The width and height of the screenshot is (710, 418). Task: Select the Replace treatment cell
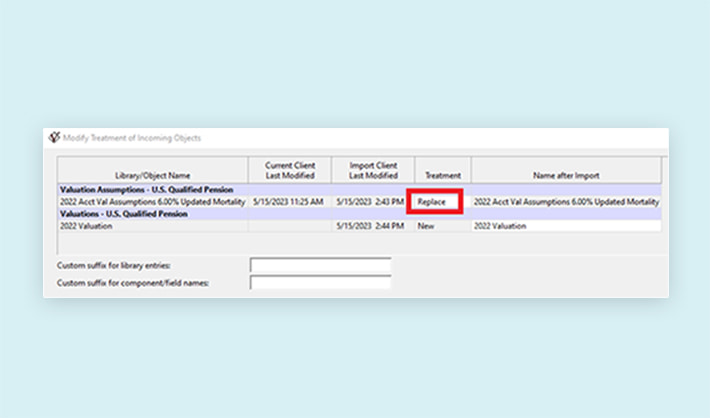point(437,202)
